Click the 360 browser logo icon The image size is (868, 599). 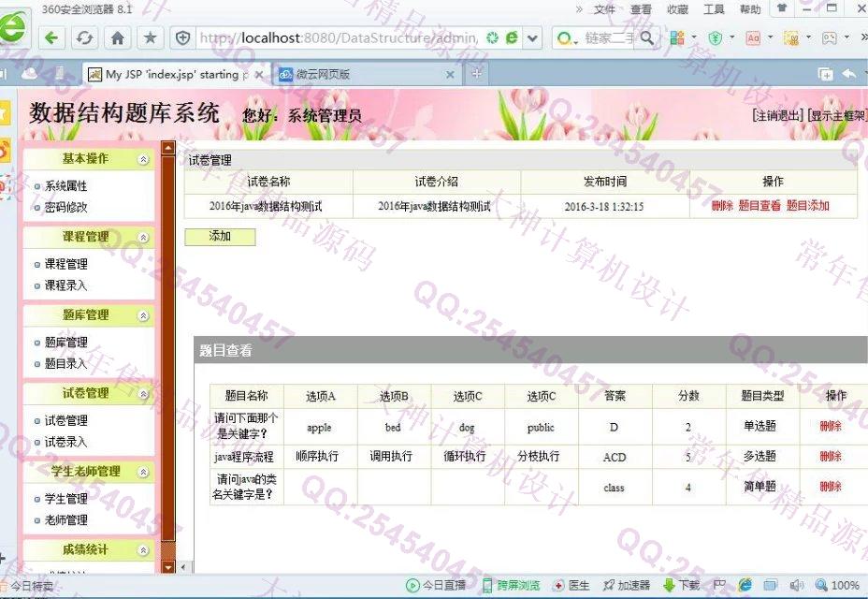(x=12, y=26)
